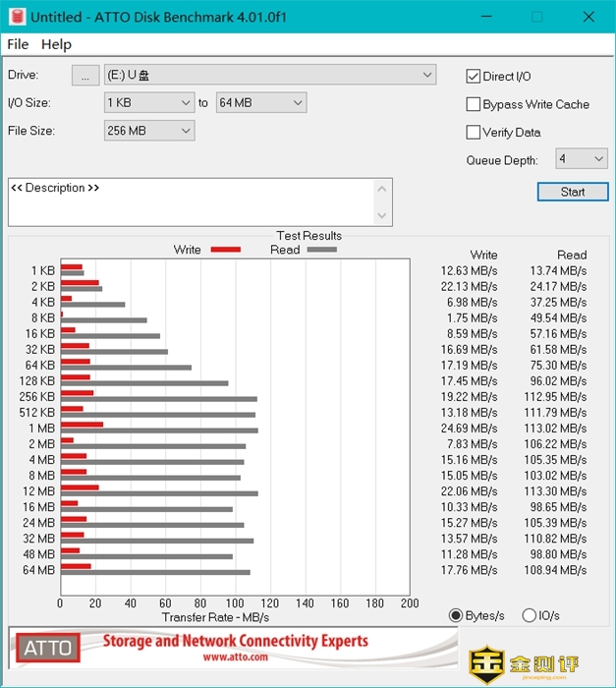
Task: Click the red Write legend swatch
Action: click(225, 250)
